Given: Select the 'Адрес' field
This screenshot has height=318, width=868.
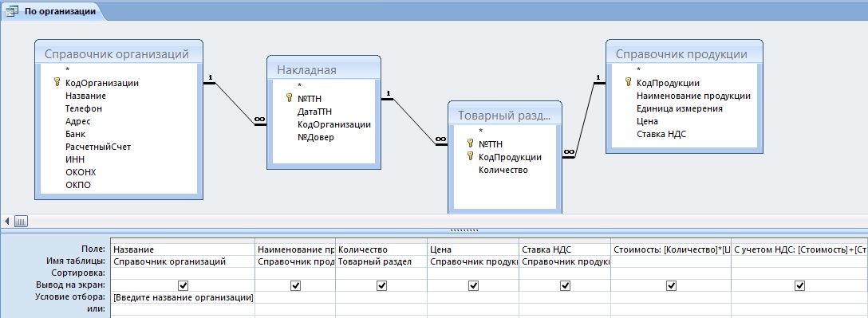Looking at the screenshot, I should click(x=77, y=121).
